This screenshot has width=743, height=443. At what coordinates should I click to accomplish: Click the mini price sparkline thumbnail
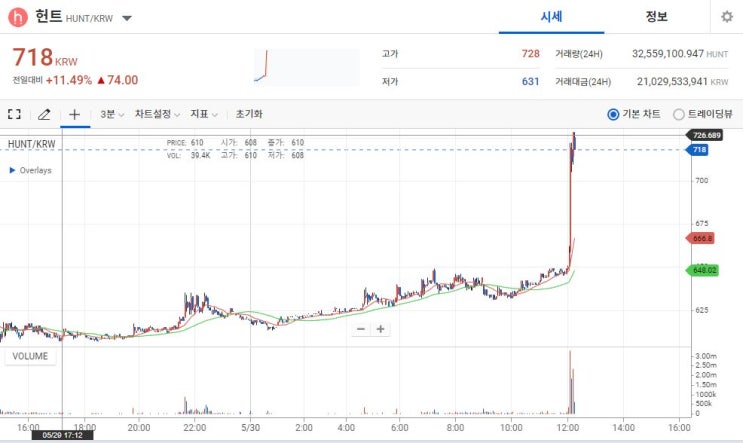tap(307, 67)
